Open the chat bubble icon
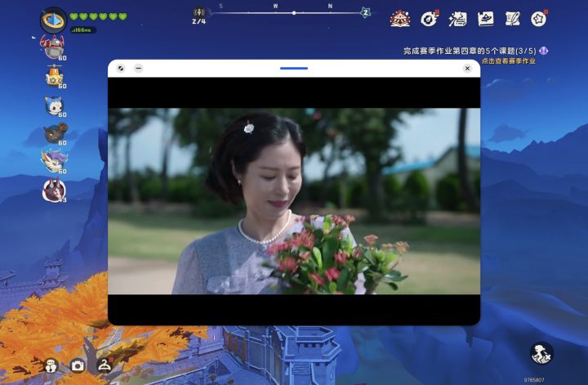The width and height of the screenshot is (588, 385). coord(51,365)
